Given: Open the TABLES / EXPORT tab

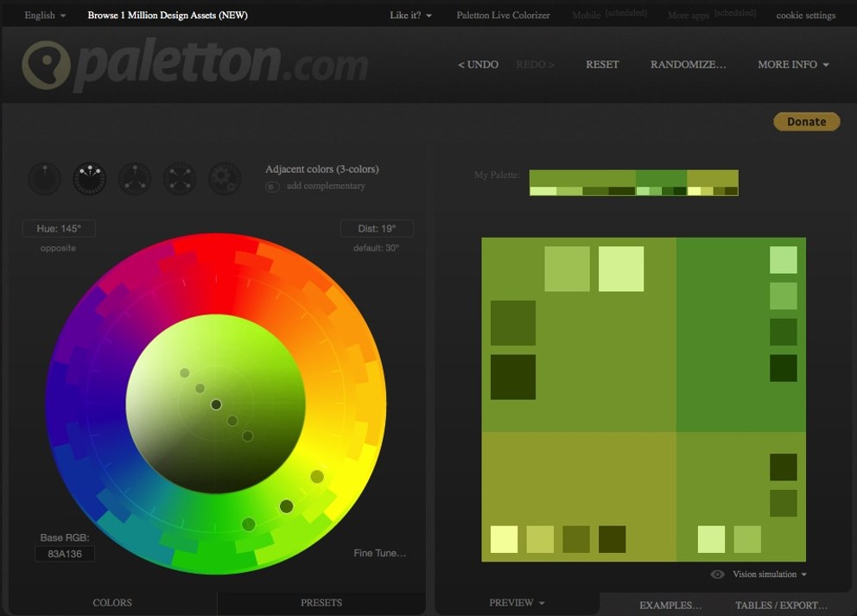Looking at the screenshot, I should pos(781,605).
